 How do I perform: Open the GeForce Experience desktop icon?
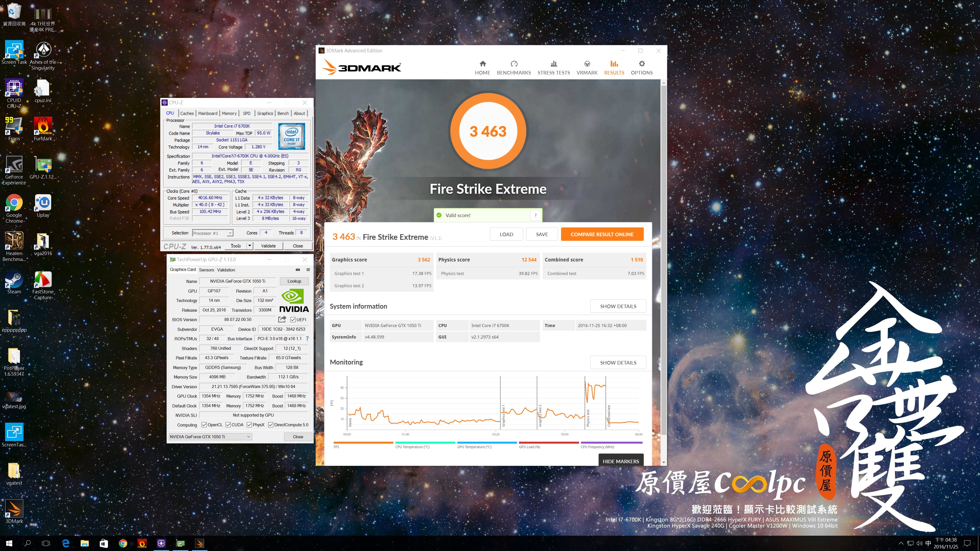(x=14, y=170)
